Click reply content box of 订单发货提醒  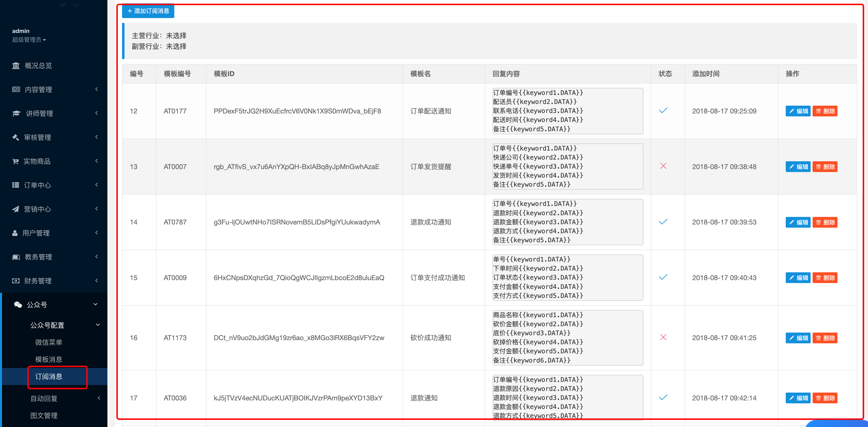[568, 166]
